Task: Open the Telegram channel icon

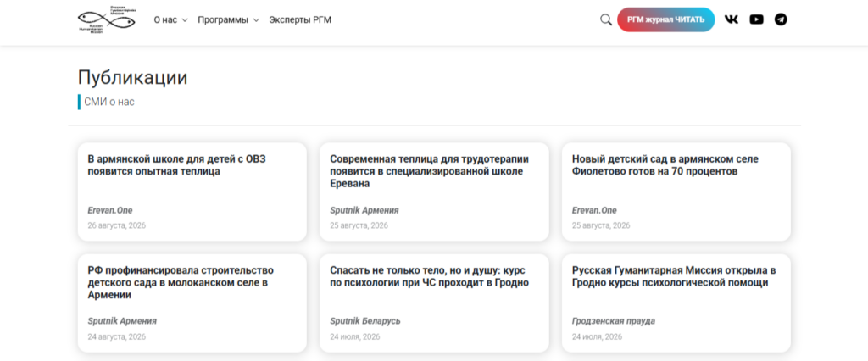Action: (781, 20)
